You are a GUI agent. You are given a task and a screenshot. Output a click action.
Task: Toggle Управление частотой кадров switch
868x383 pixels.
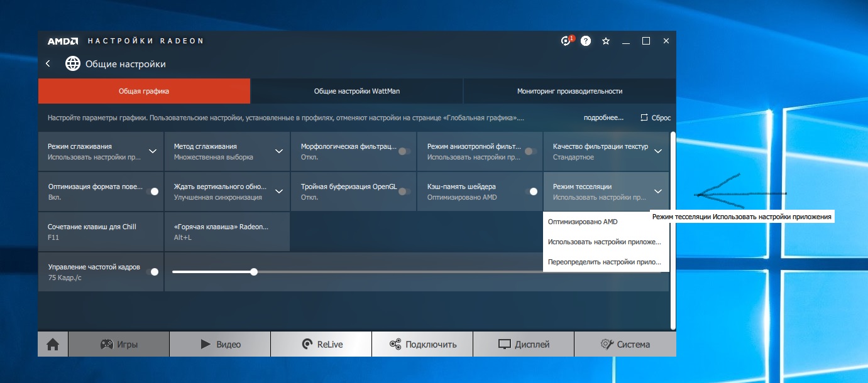click(x=151, y=272)
